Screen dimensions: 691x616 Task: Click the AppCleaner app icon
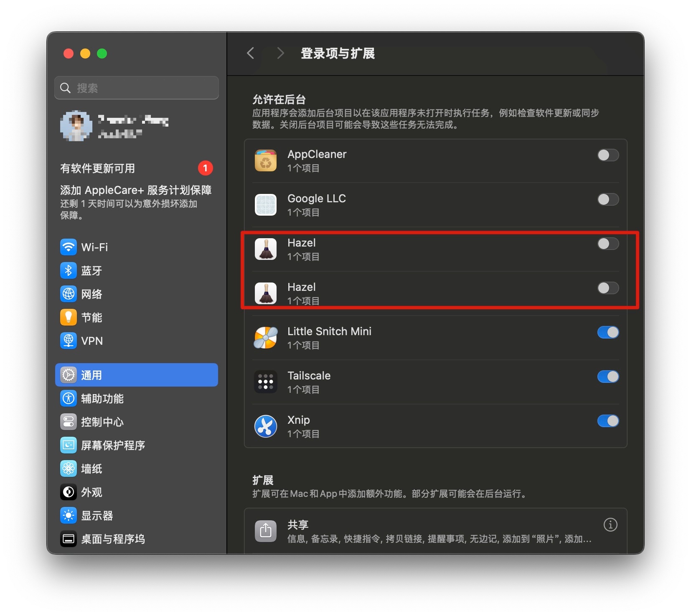pyautogui.click(x=266, y=160)
